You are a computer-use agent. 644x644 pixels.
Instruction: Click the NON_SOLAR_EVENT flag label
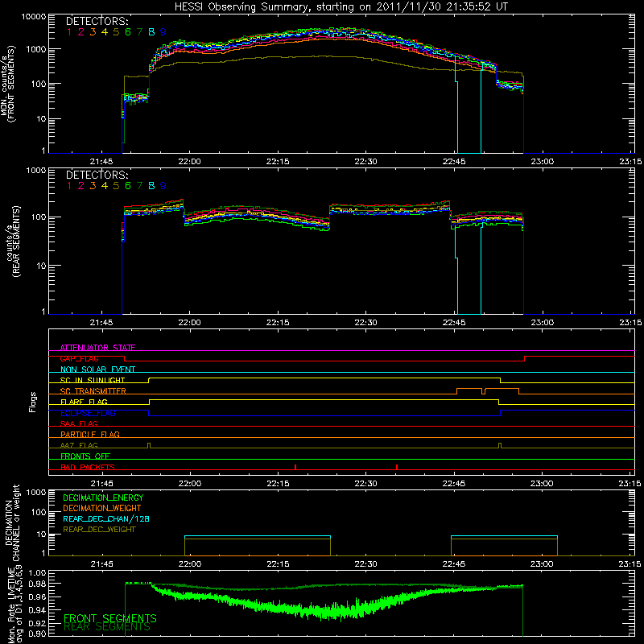click(x=97, y=369)
